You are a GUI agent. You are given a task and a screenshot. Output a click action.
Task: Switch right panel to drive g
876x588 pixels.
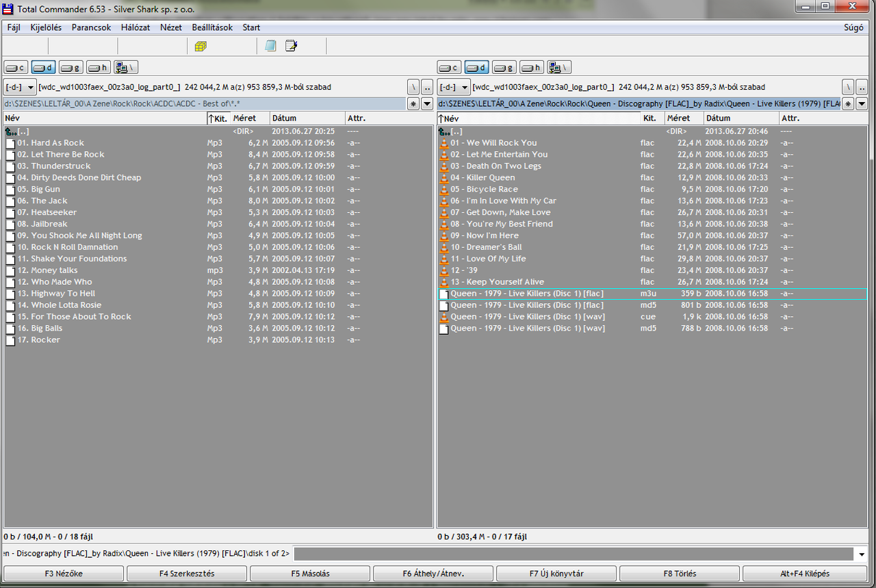pos(504,67)
